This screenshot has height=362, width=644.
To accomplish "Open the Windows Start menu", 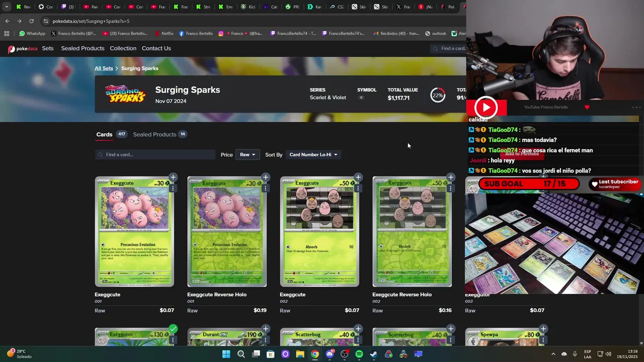I will (226, 354).
